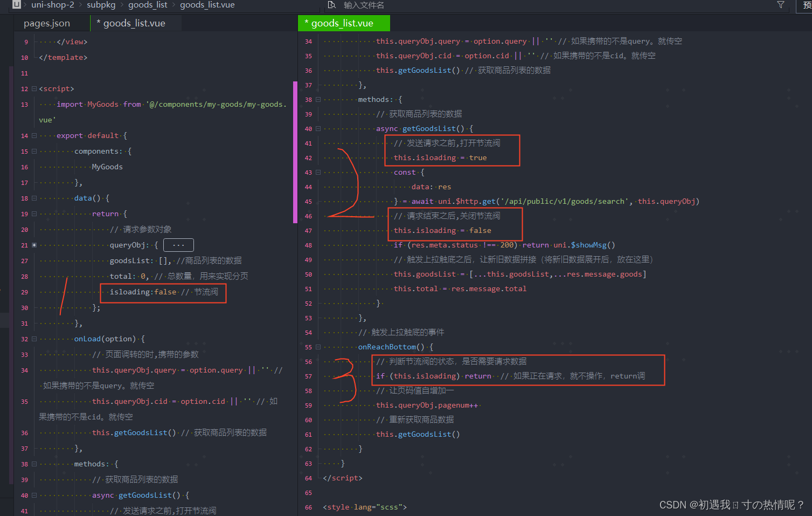
Task: Open the filter funnel icon in top bar
Action: [780, 5]
